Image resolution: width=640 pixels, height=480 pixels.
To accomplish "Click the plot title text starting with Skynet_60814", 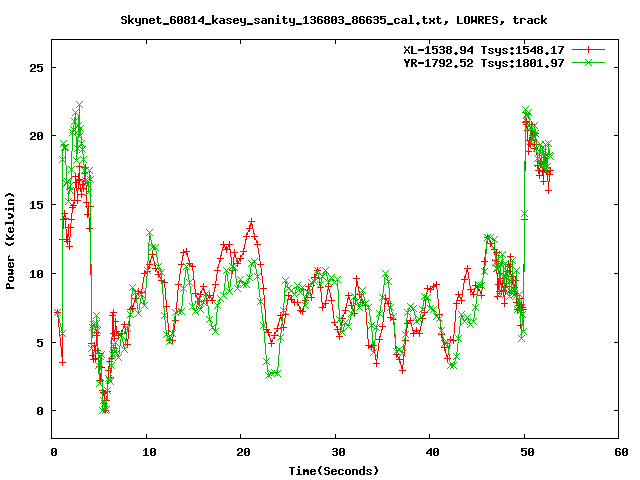I will (333, 20).
